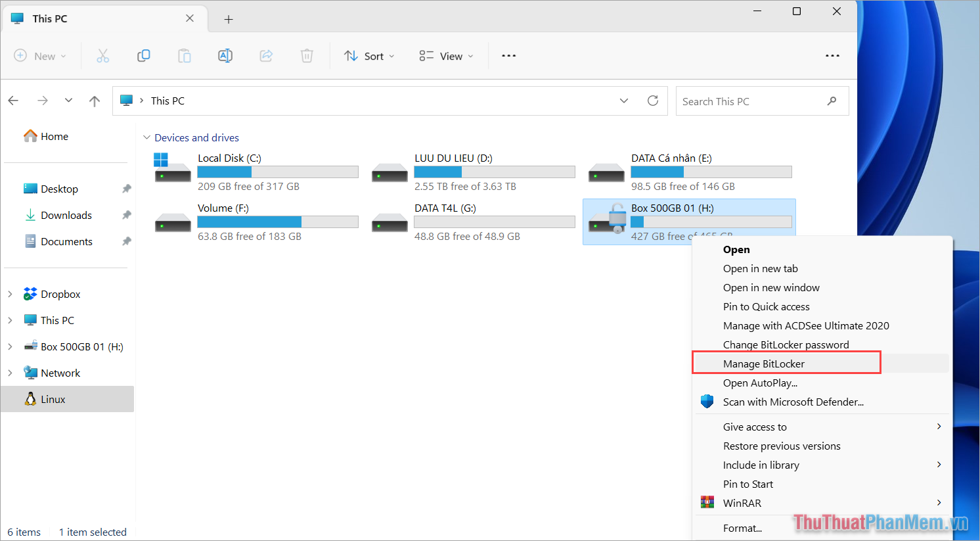Screen dimensions: 980x541
Task: Open Linux from the sidebar
Action: (x=53, y=398)
